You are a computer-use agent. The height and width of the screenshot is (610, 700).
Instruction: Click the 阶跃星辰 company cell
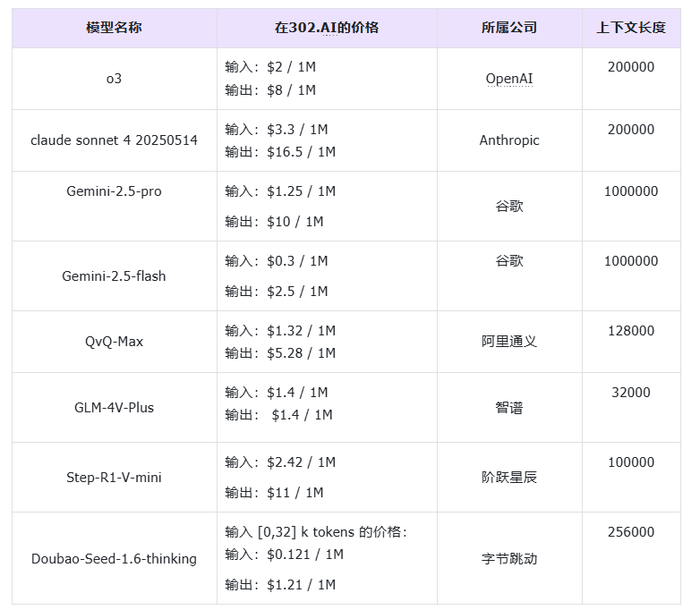(509, 477)
